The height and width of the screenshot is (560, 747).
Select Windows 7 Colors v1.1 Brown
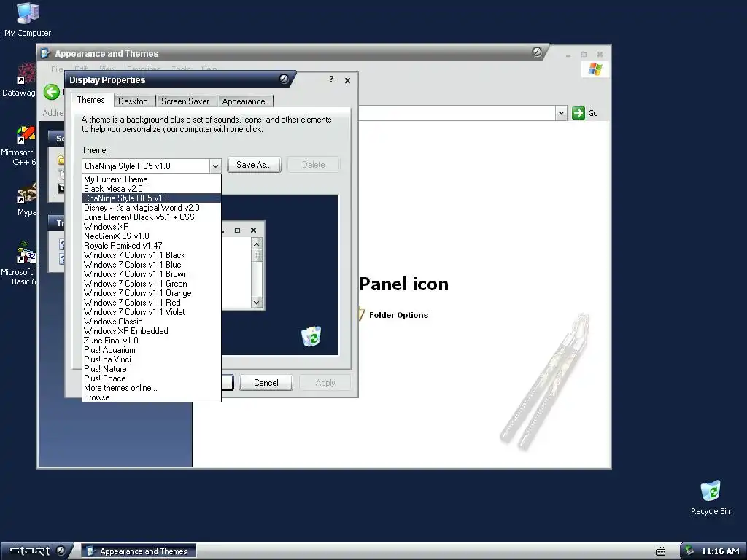[152, 274]
